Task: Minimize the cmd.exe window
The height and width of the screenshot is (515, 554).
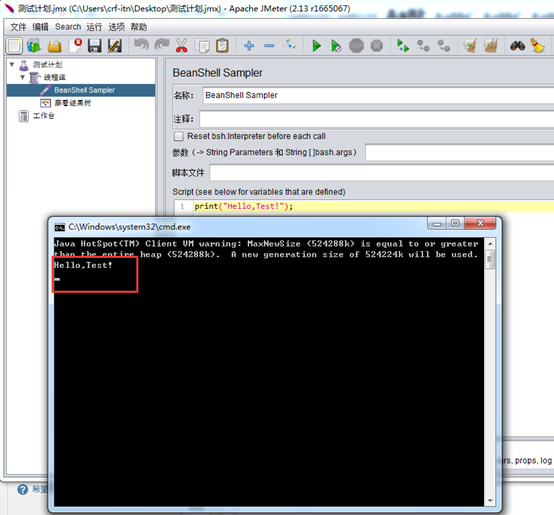Action: [437, 224]
